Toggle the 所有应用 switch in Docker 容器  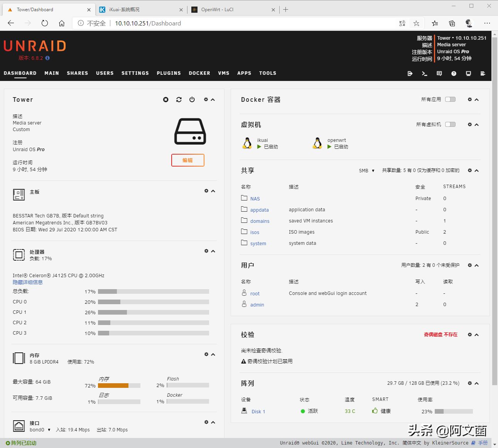pyautogui.click(x=451, y=99)
